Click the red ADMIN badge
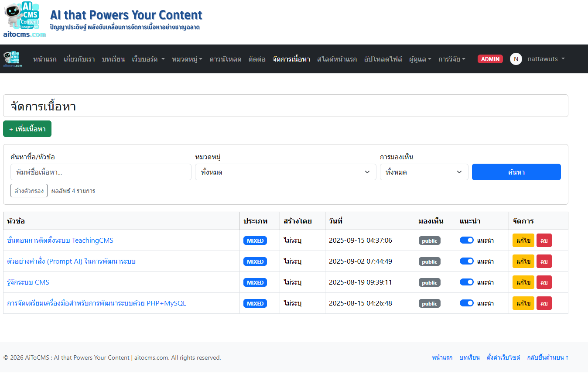Image resolution: width=588 pixels, height=378 pixels. (x=490, y=59)
